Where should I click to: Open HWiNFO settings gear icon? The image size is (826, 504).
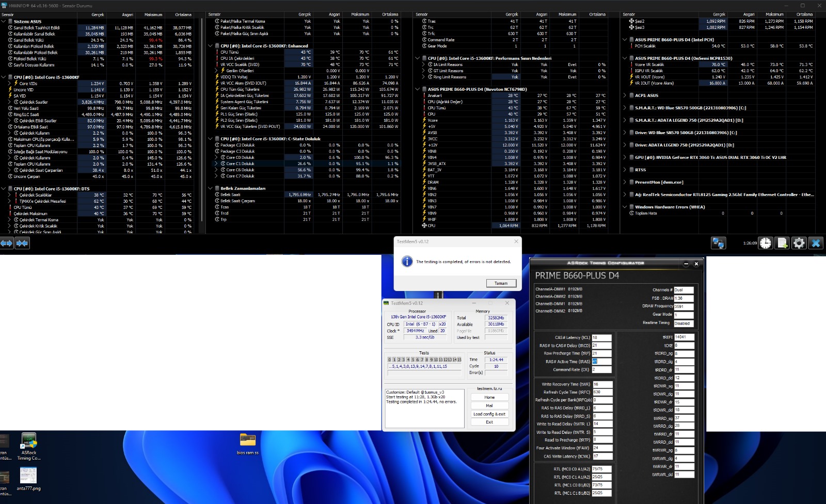(x=799, y=243)
